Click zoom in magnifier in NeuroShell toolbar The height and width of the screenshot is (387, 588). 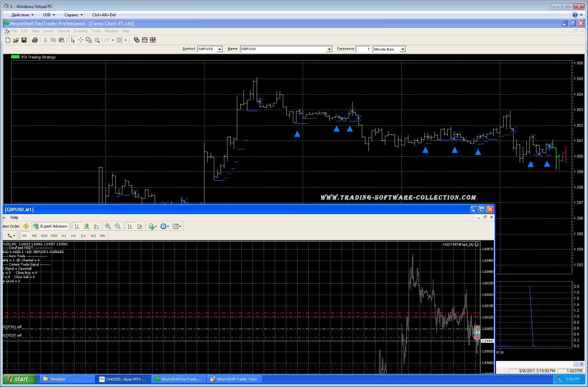click(89, 40)
